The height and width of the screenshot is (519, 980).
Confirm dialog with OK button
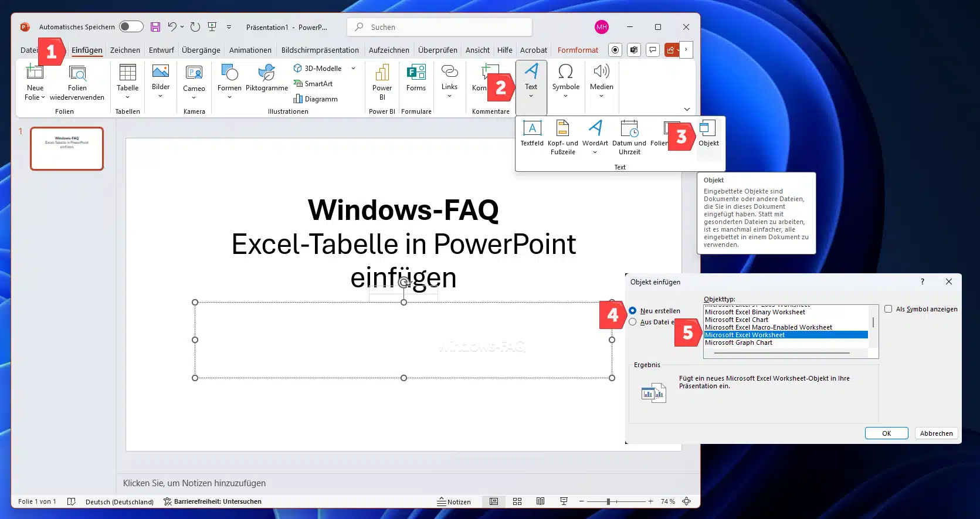tap(886, 433)
